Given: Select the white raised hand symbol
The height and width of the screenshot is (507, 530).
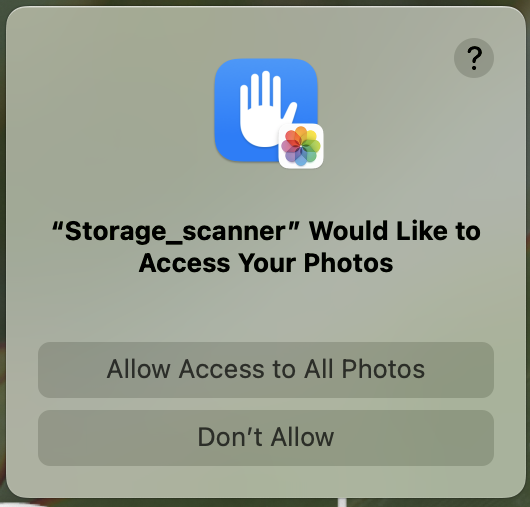Looking at the screenshot, I should point(267,109).
